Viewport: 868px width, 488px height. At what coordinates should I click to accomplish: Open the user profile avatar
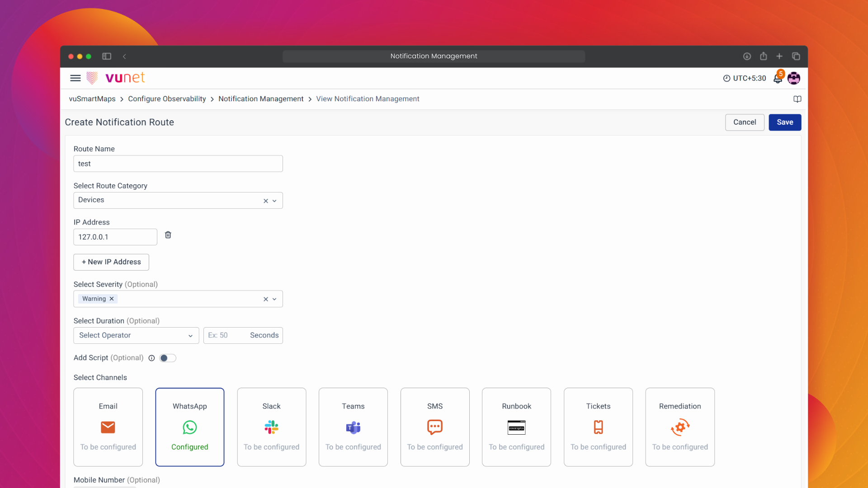pos(794,78)
